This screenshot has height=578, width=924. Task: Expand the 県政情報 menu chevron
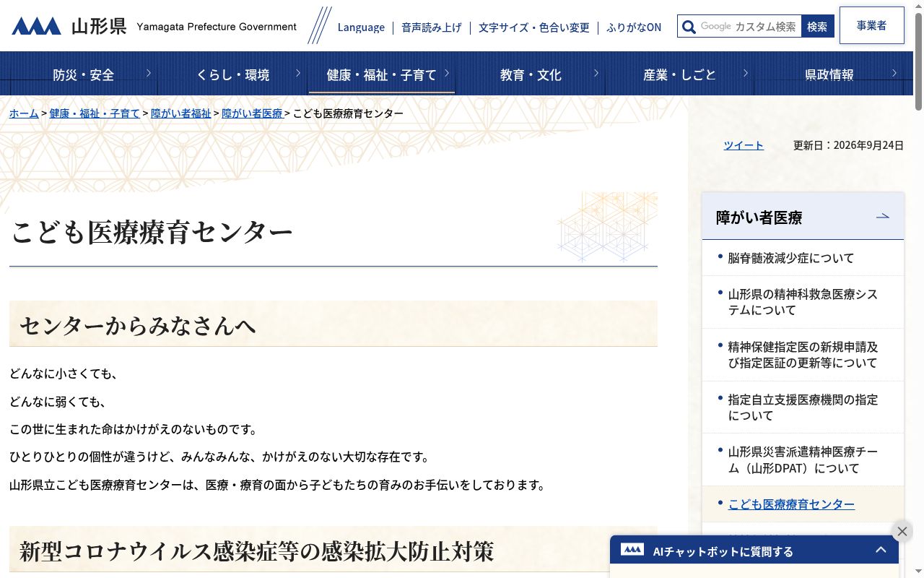894,72
